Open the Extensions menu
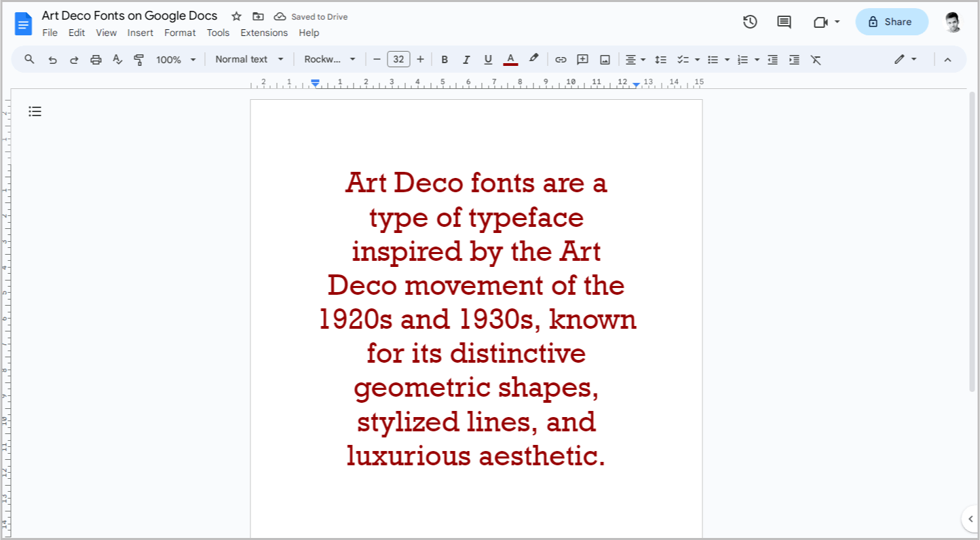Viewport: 980px width, 540px height. coord(264,33)
